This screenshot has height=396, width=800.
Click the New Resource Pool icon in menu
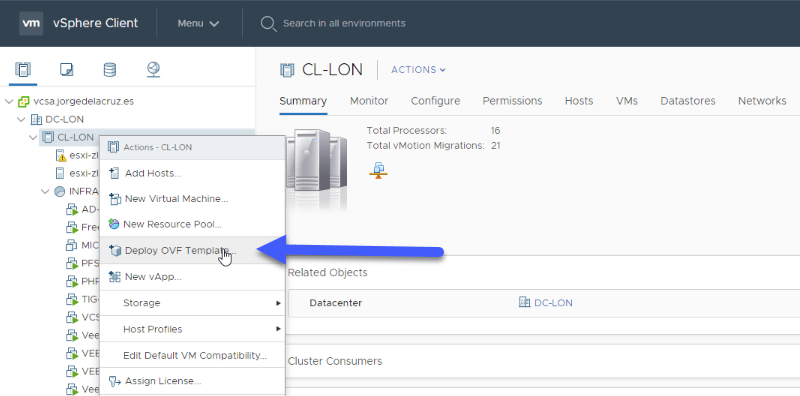pyautogui.click(x=114, y=224)
